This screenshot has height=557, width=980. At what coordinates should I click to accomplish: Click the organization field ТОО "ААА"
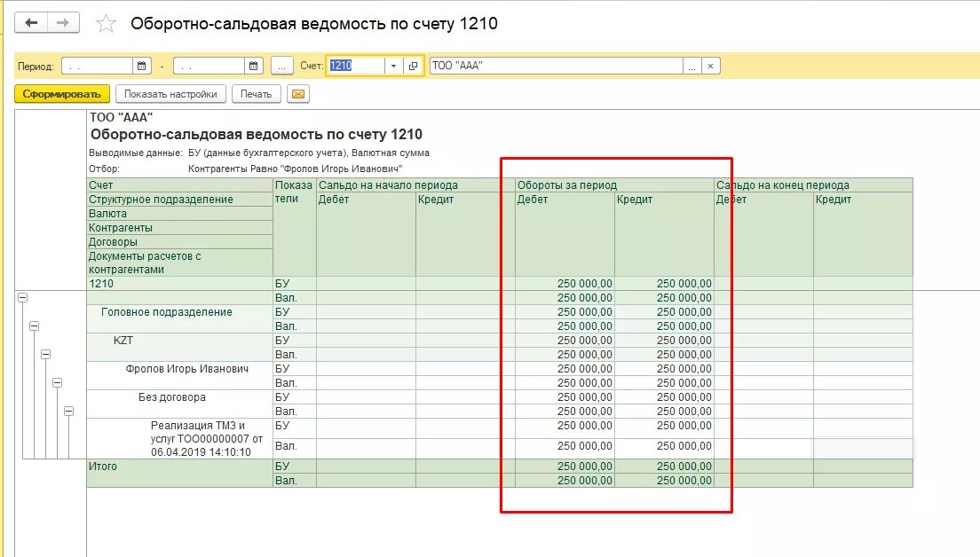pos(557,66)
